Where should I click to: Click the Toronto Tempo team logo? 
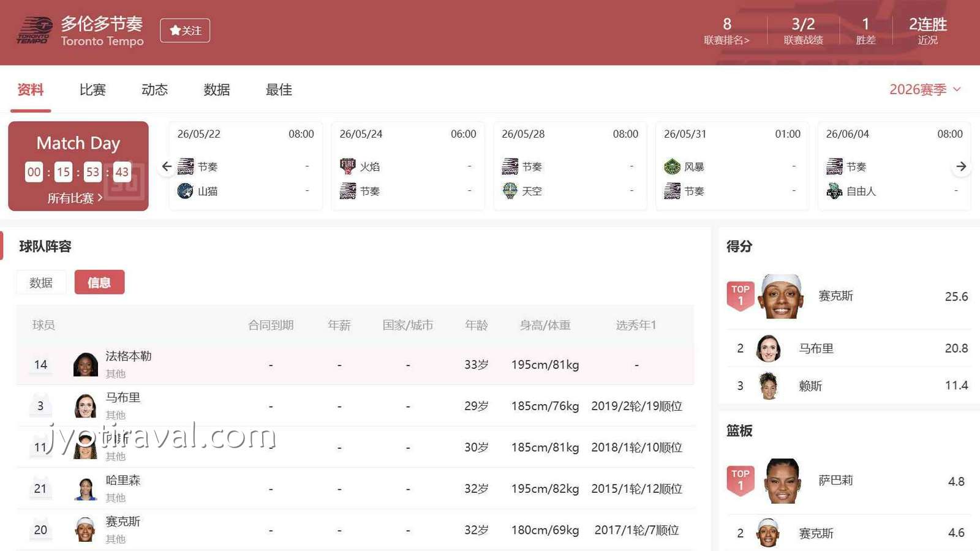pyautogui.click(x=34, y=31)
